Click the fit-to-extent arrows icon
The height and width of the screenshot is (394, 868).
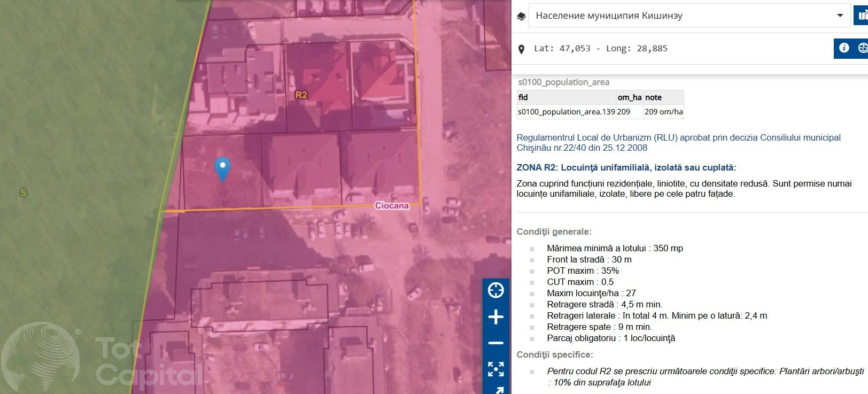495,369
